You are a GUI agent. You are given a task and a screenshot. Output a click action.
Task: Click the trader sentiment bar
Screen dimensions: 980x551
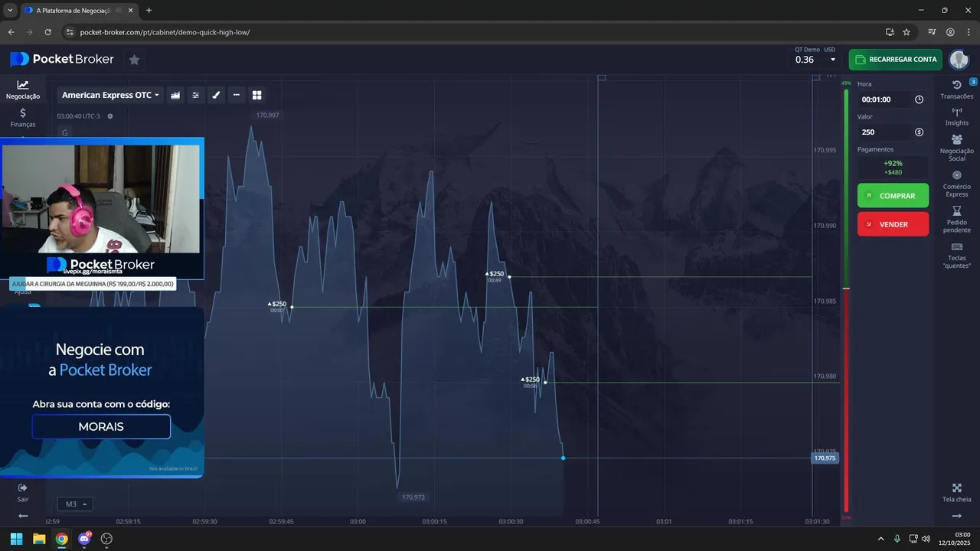(x=846, y=301)
